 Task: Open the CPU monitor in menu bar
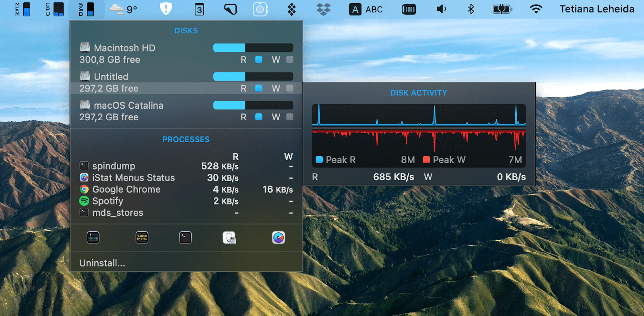(54, 9)
